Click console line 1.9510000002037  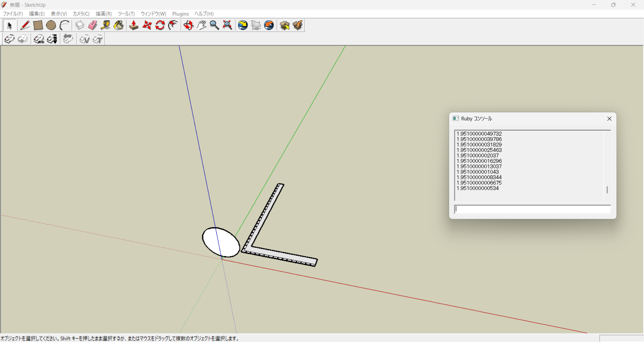coord(478,156)
